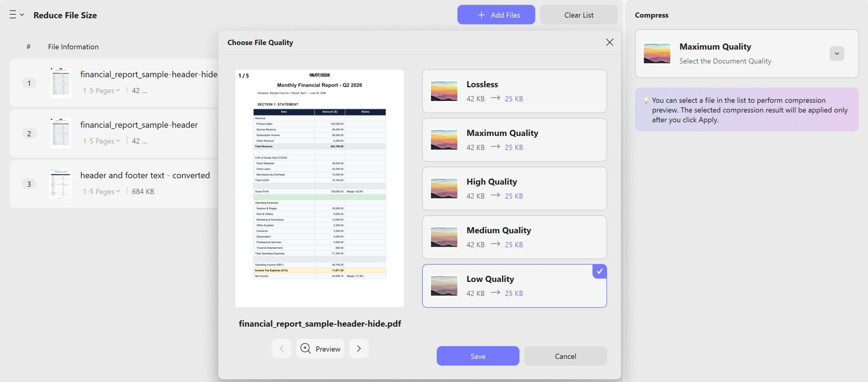The height and width of the screenshot is (382, 868).
Task: Click the Medium Quality sunset thumbnail
Action: pyautogui.click(x=444, y=237)
